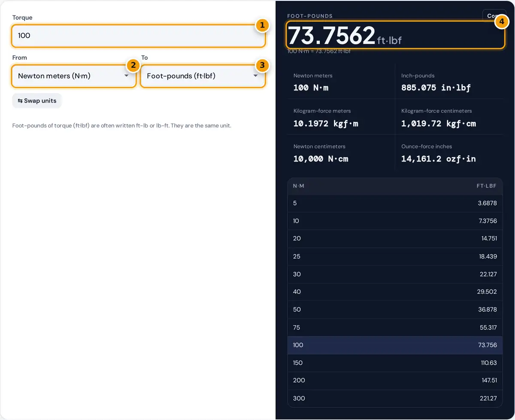This screenshot has width=515, height=420.
Task: Click the Swap units button
Action: (37, 101)
